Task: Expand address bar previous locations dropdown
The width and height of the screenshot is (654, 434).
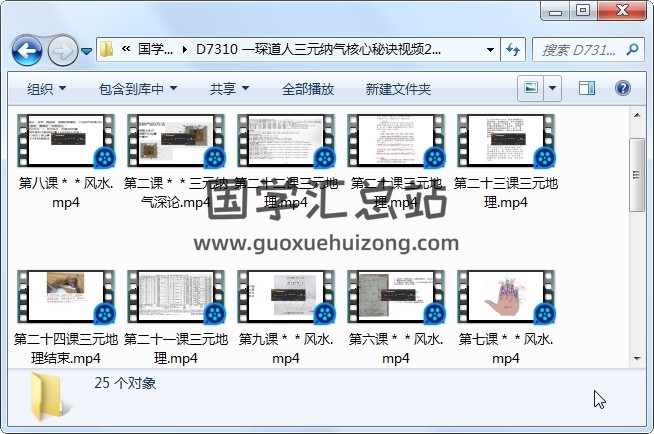Action: (490, 49)
